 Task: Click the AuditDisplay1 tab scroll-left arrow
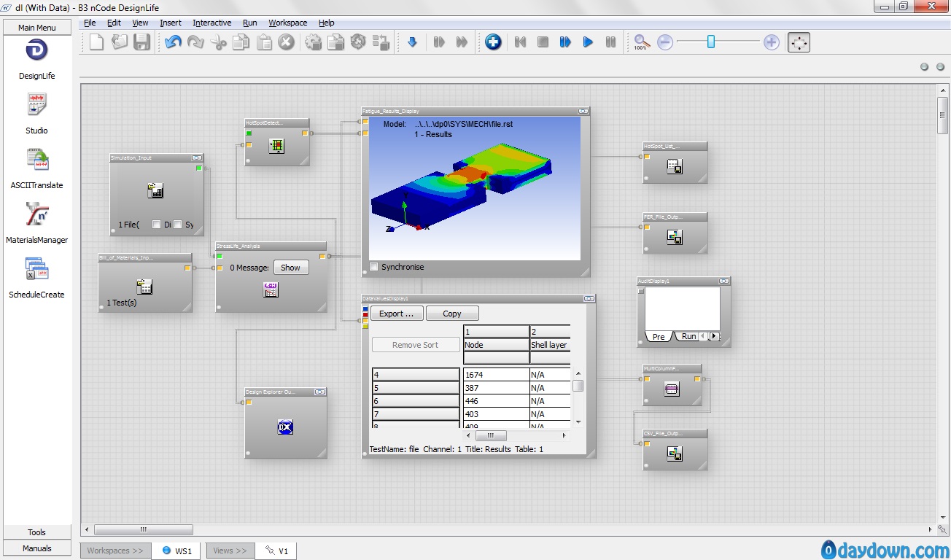pyautogui.click(x=703, y=336)
